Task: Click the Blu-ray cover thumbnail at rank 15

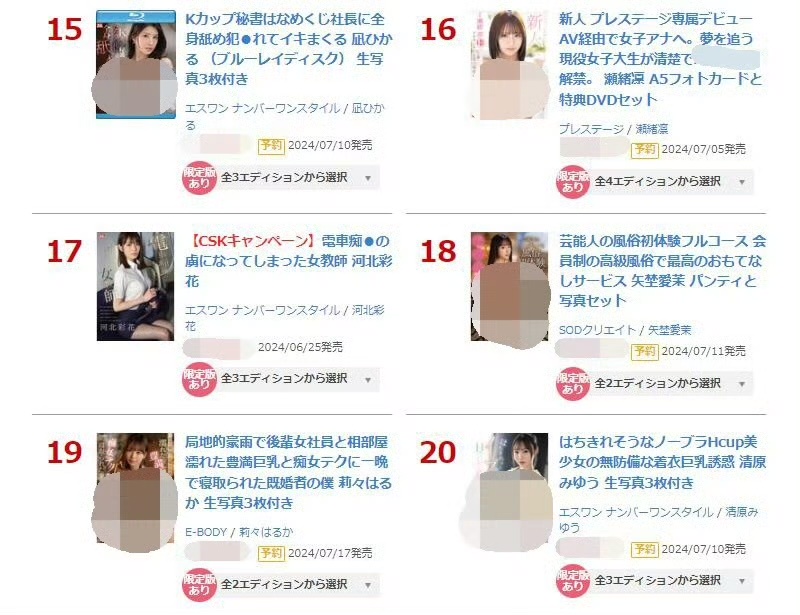Action: (x=136, y=64)
